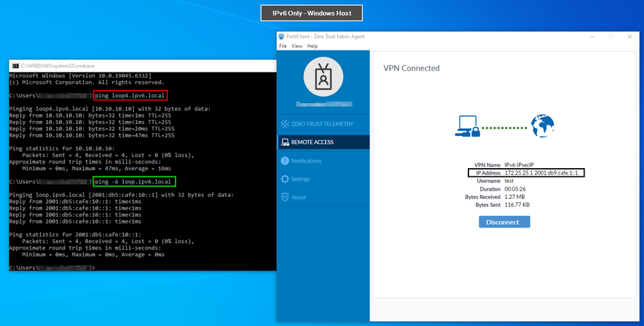The image size is (644, 326).
Task: Click the time=47ms reply line
Action: point(92,135)
